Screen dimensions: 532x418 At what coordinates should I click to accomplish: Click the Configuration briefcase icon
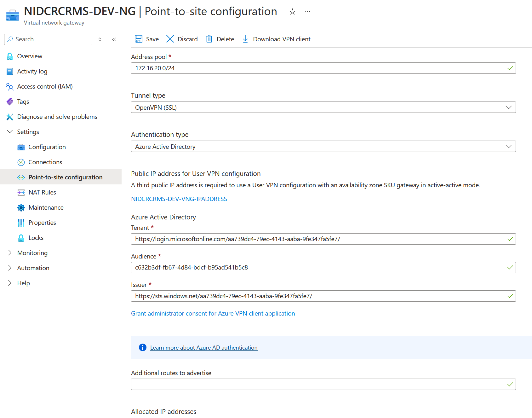click(21, 147)
